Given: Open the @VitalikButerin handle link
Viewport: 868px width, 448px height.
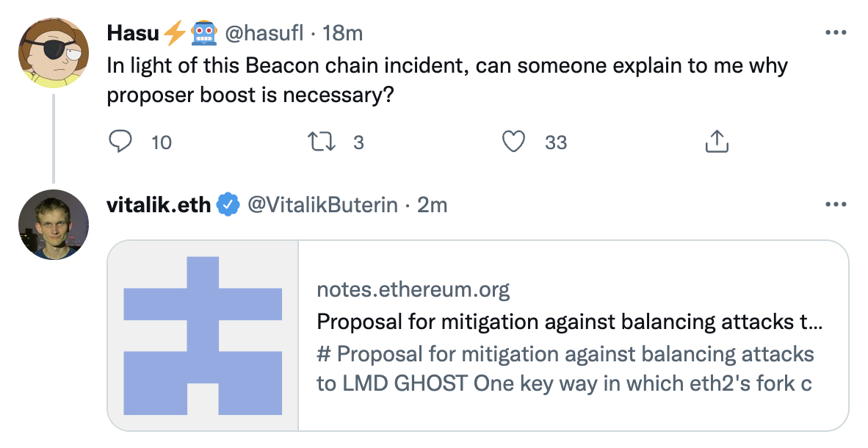Looking at the screenshot, I should (322, 205).
